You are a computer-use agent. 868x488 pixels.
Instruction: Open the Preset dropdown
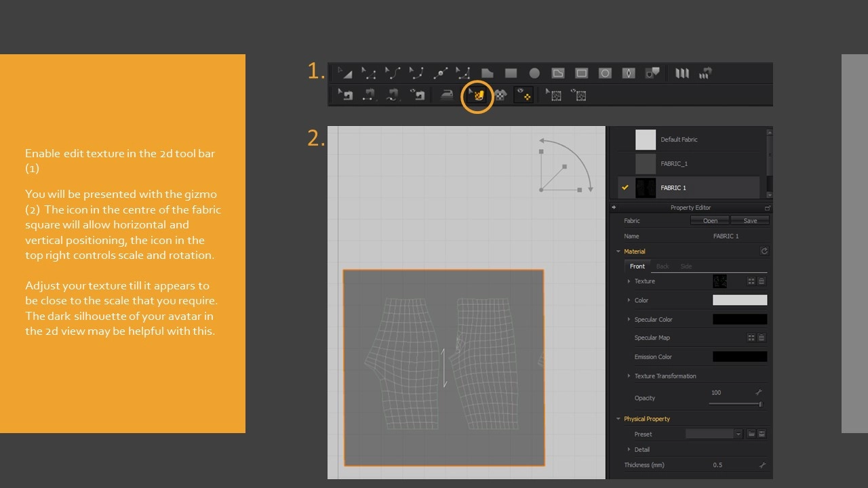pyautogui.click(x=738, y=434)
